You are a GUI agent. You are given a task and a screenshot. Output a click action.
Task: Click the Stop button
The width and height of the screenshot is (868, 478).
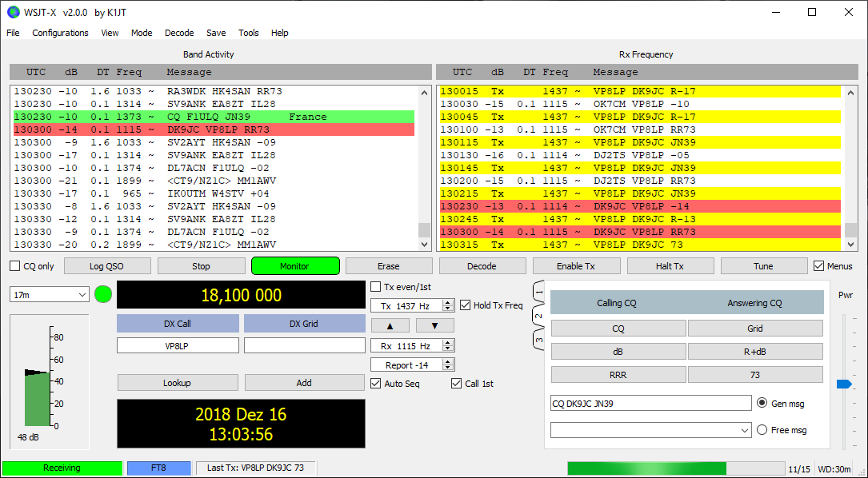pyautogui.click(x=201, y=266)
